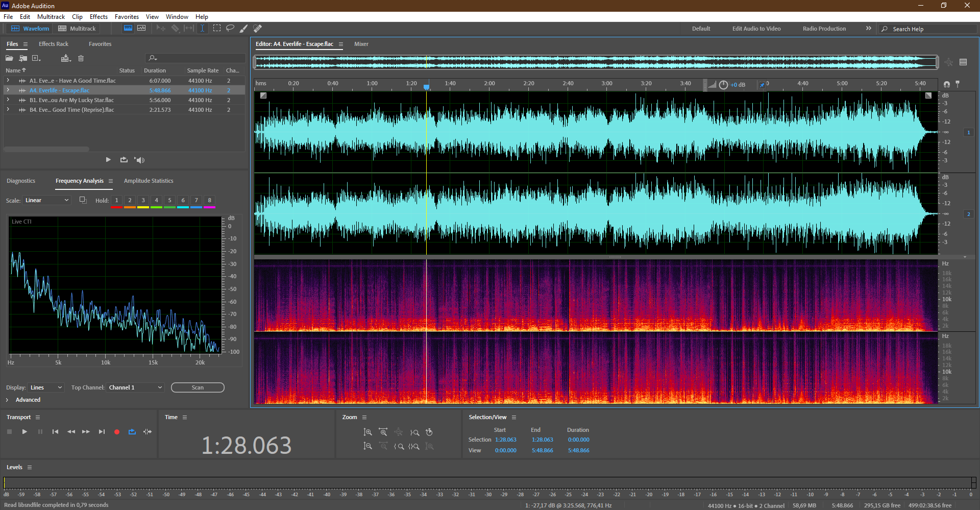Open the Scale Linear dropdown
Image resolution: width=980 pixels, height=510 pixels.
(46, 200)
